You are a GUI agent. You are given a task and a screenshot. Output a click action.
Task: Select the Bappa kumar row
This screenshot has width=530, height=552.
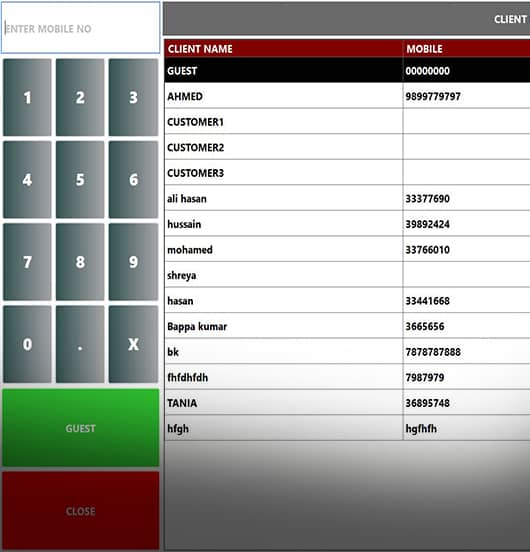347,326
